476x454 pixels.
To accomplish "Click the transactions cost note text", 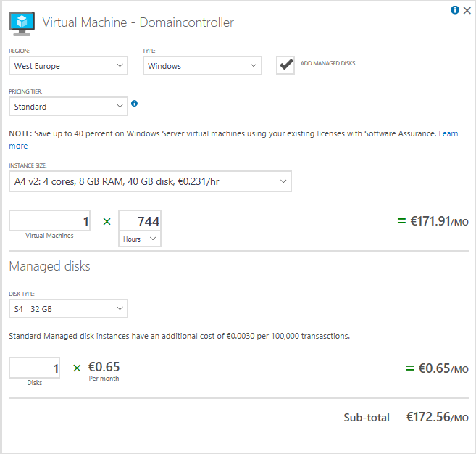I will click(x=179, y=336).
